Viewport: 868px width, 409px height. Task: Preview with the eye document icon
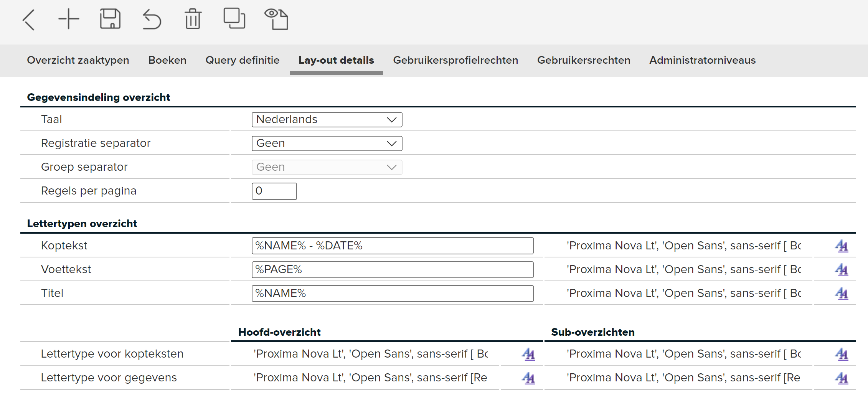pyautogui.click(x=276, y=19)
